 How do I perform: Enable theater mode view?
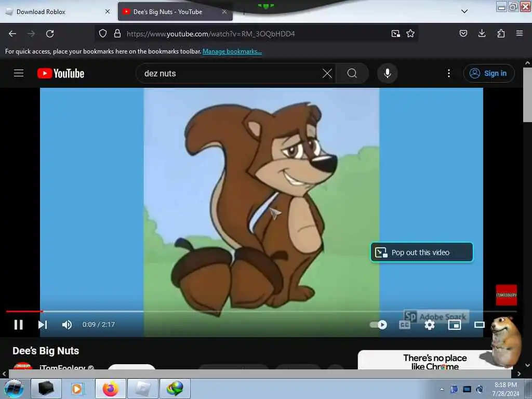tap(479, 325)
